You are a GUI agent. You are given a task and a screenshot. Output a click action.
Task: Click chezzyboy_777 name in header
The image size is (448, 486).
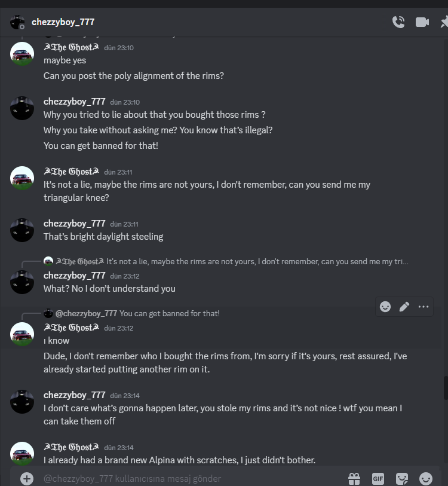point(63,22)
